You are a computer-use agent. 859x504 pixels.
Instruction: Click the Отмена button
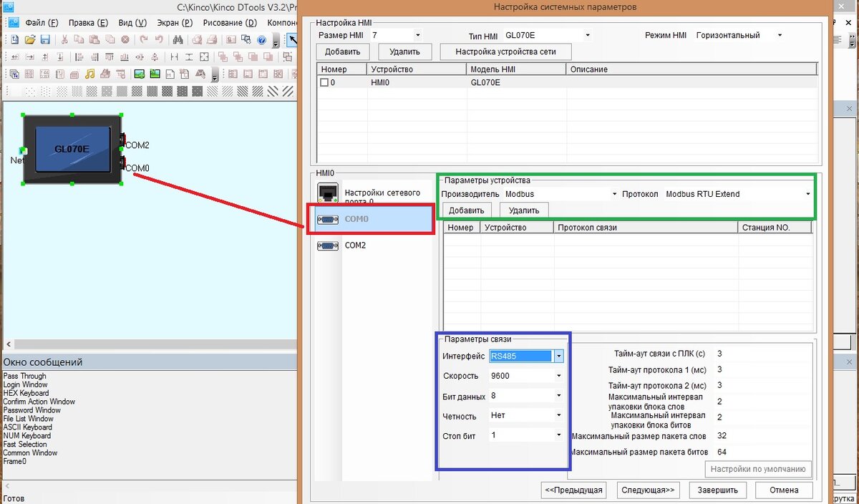[784, 490]
